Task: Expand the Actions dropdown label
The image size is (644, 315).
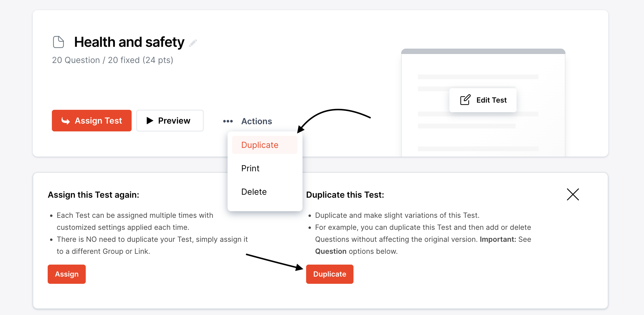Action: (x=257, y=121)
